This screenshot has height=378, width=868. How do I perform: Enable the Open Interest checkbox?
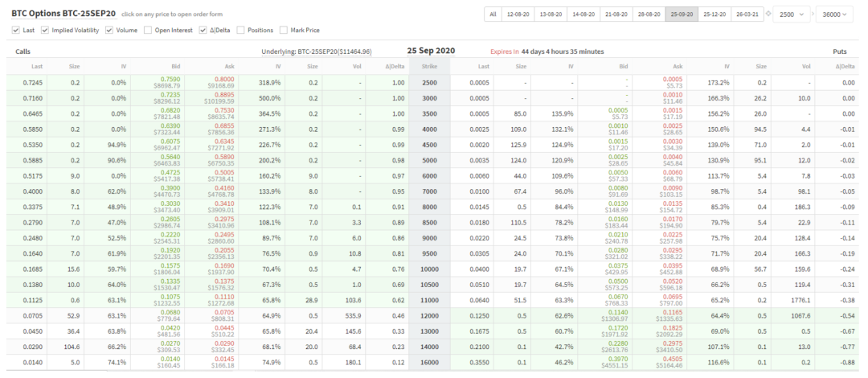click(x=148, y=31)
